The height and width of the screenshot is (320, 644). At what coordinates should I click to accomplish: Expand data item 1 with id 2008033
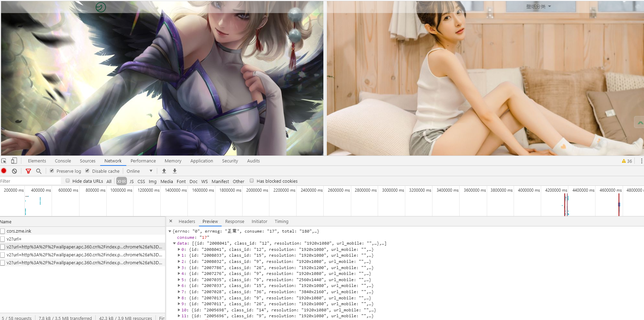pyautogui.click(x=179, y=255)
